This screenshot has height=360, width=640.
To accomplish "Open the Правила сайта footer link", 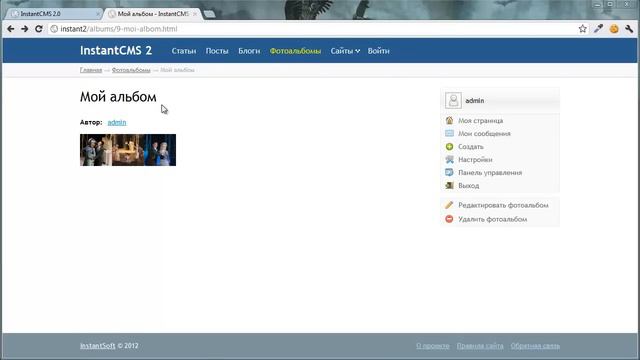I will [x=480, y=346].
